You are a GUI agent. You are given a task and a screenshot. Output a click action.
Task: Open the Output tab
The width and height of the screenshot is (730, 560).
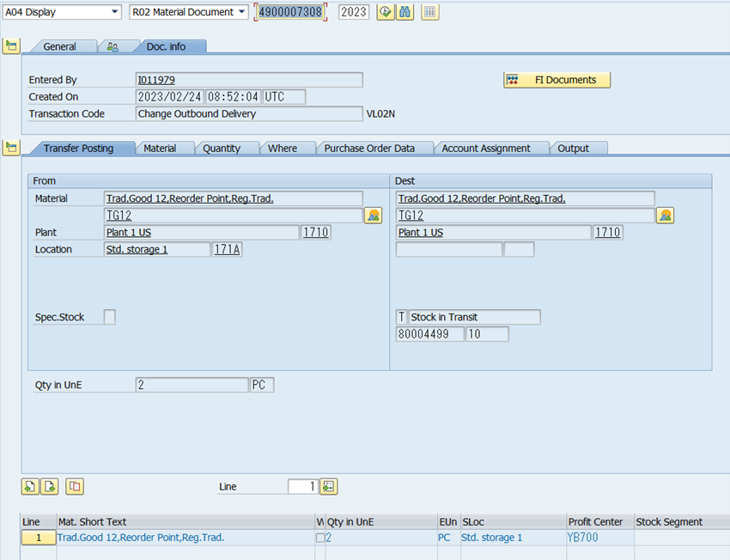point(573,149)
